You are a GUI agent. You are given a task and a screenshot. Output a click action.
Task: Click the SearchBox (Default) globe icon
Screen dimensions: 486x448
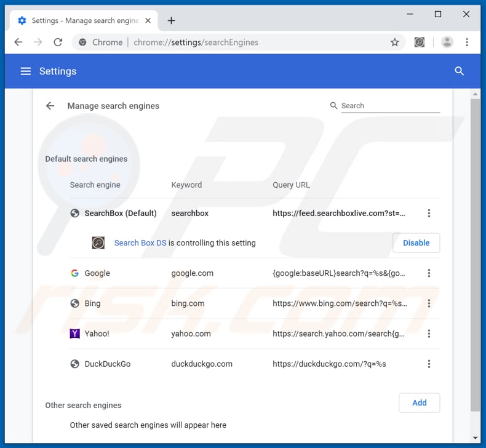pyautogui.click(x=74, y=213)
